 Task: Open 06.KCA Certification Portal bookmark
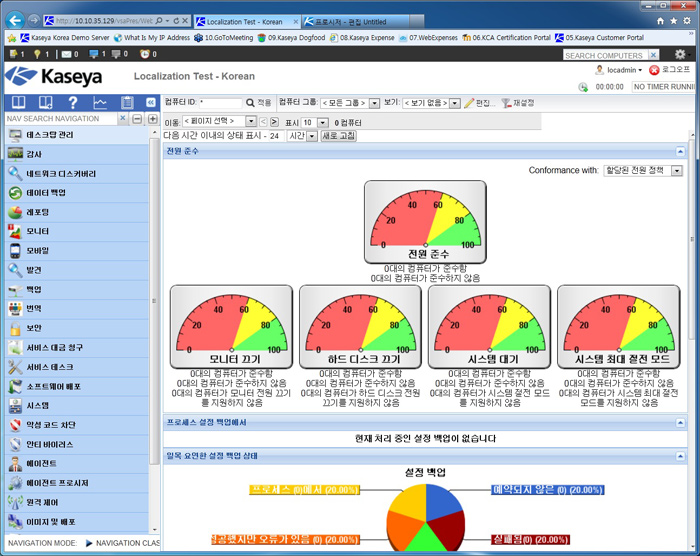507,38
